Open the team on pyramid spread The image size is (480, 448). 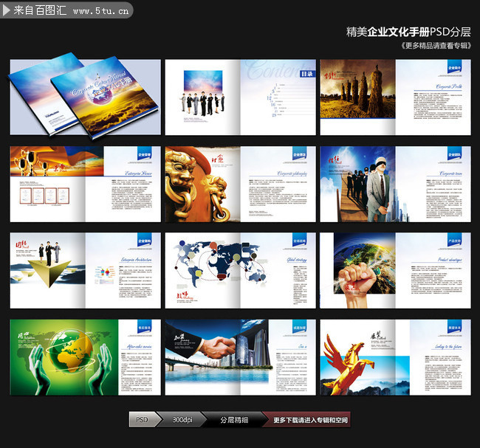[x=85, y=271]
